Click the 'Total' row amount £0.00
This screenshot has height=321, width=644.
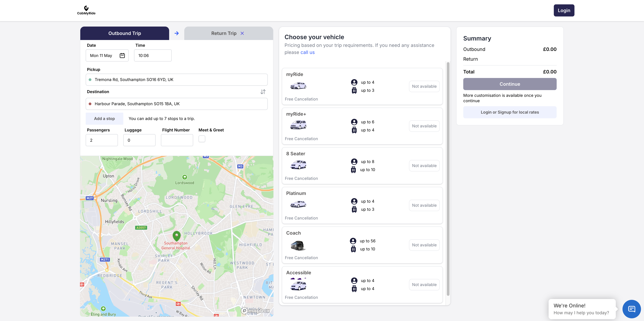tap(549, 72)
